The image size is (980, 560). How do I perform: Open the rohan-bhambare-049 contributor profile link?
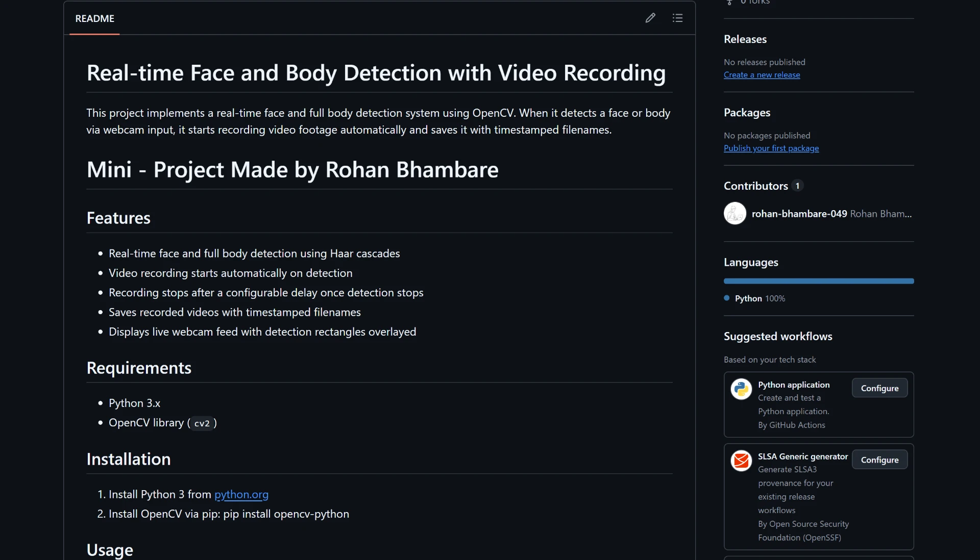pyautogui.click(x=799, y=214)
